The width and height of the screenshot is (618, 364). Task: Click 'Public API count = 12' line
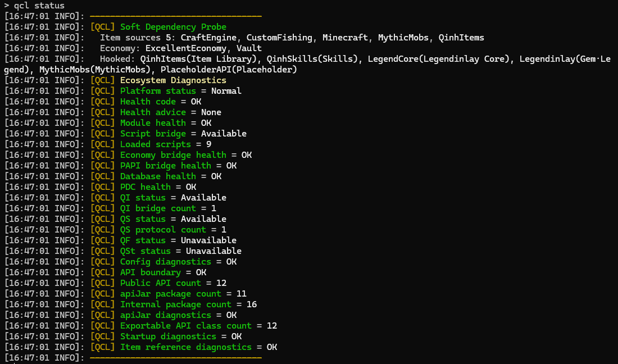[174, 282]
